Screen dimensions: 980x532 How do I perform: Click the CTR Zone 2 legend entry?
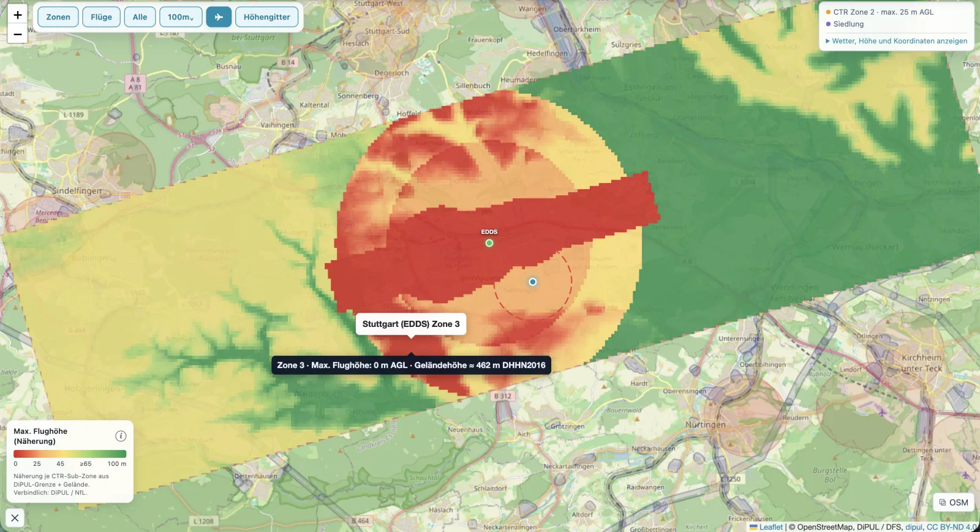click(x=880, y=12)
